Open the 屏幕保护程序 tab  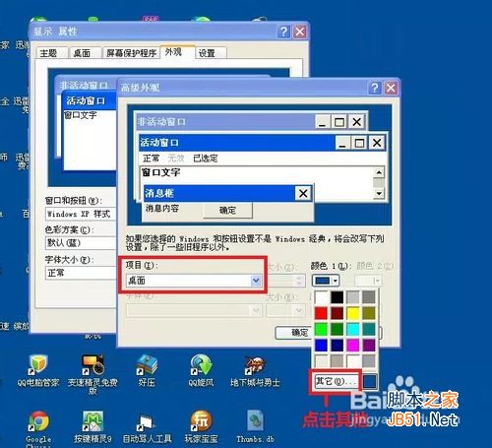[132, 53]
